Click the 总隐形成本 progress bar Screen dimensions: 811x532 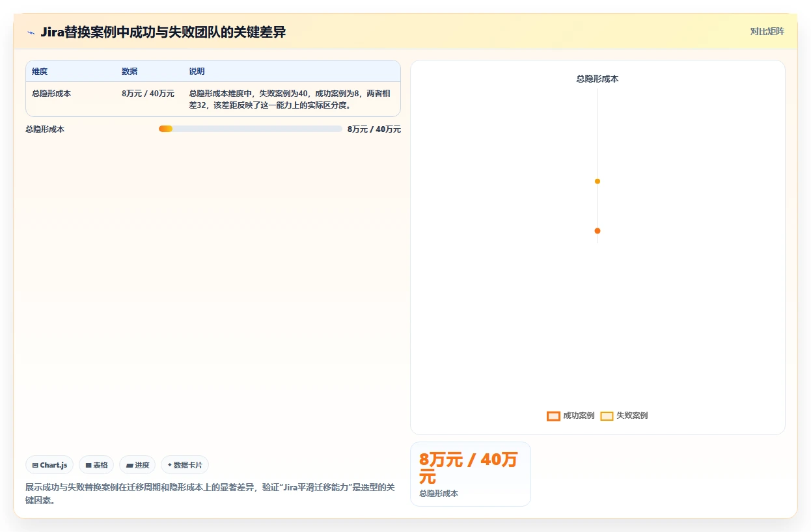[x=250, y=129]
